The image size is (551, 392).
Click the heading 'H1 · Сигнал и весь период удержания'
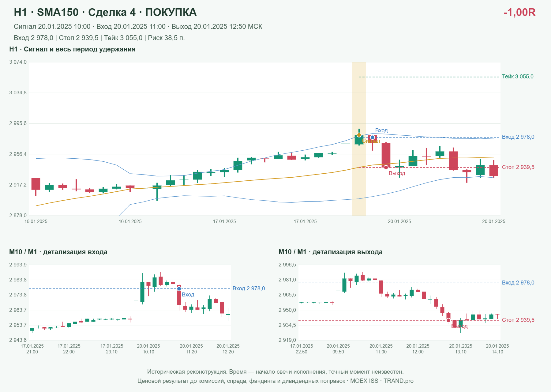tap(72, 49)
